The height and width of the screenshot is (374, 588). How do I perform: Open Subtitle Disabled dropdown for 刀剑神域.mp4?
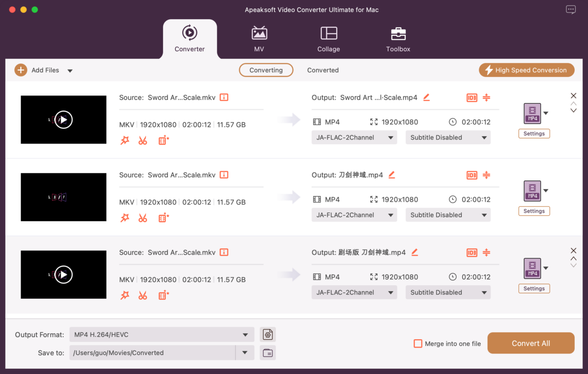pos(448,215)
